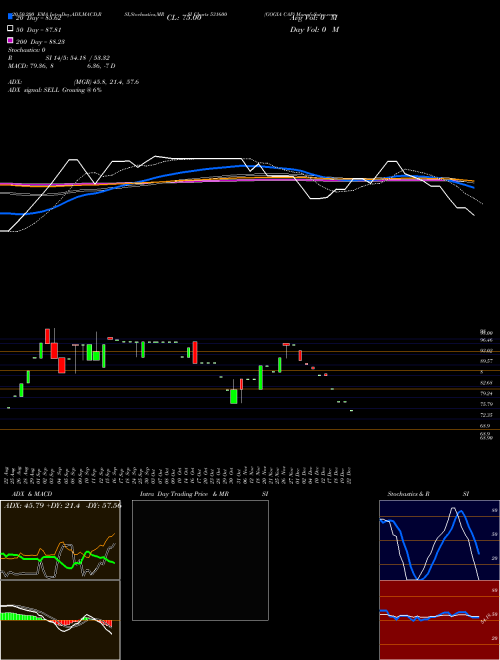Click the MACD: 79.86 readout line
This screenshot has height=660, width=500.
(61, 66)
